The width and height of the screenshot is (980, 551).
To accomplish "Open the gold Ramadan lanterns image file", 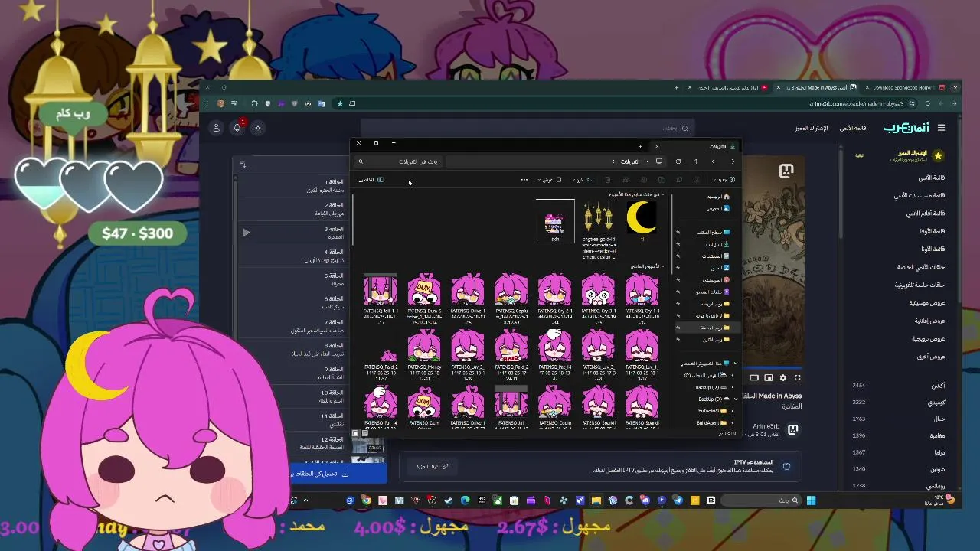I will (x=598, y=228).
